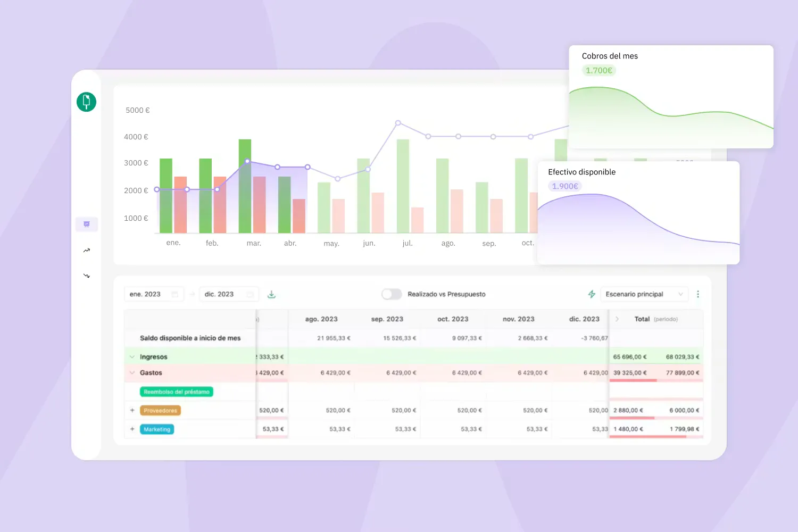Click the green app logo in the sidebar
Image resolution: width=798 pixels, height=532 pixels.
[86, 102]
